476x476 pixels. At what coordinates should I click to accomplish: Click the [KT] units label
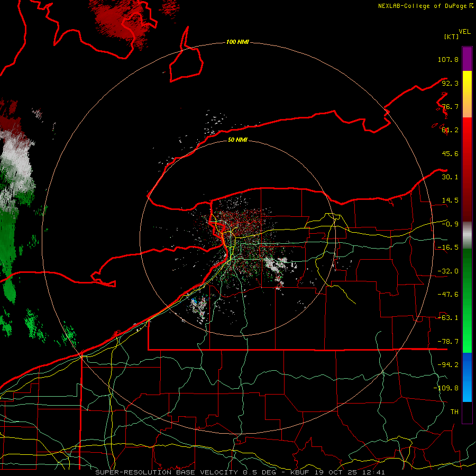(x=452, y=36)
